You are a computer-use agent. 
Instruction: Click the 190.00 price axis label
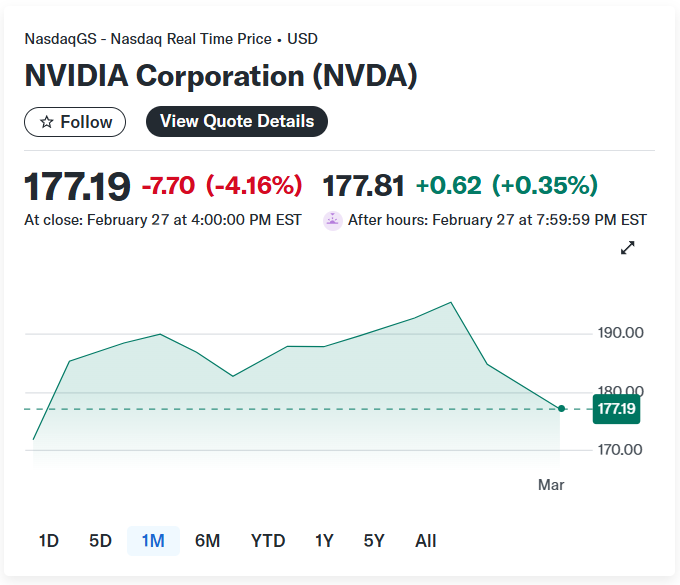coord(620,333)
